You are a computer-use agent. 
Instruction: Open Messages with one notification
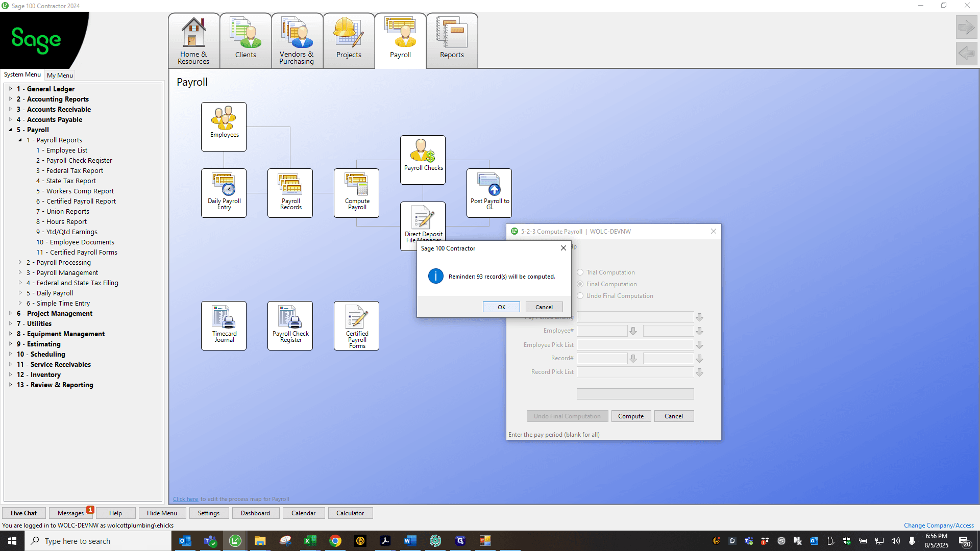pyautogui.click(x=71, y=513)
